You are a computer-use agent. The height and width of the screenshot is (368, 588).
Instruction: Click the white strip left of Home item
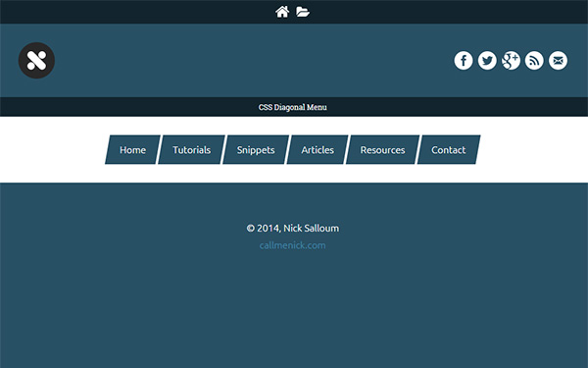pos(53,149)
